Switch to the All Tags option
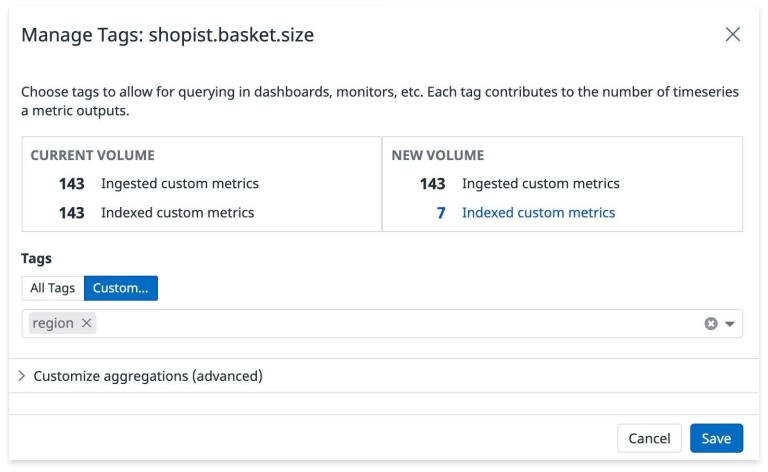 click(52, 288)
